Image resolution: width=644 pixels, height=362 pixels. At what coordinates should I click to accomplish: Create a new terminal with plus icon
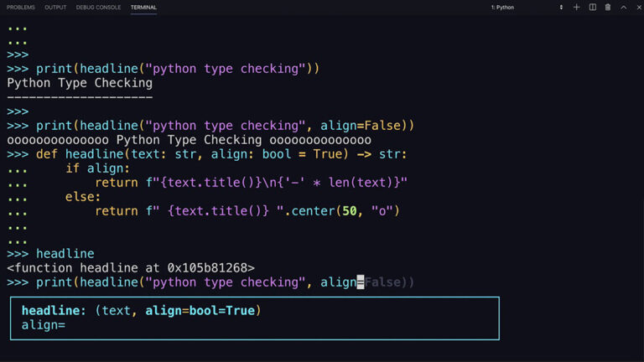577,8
